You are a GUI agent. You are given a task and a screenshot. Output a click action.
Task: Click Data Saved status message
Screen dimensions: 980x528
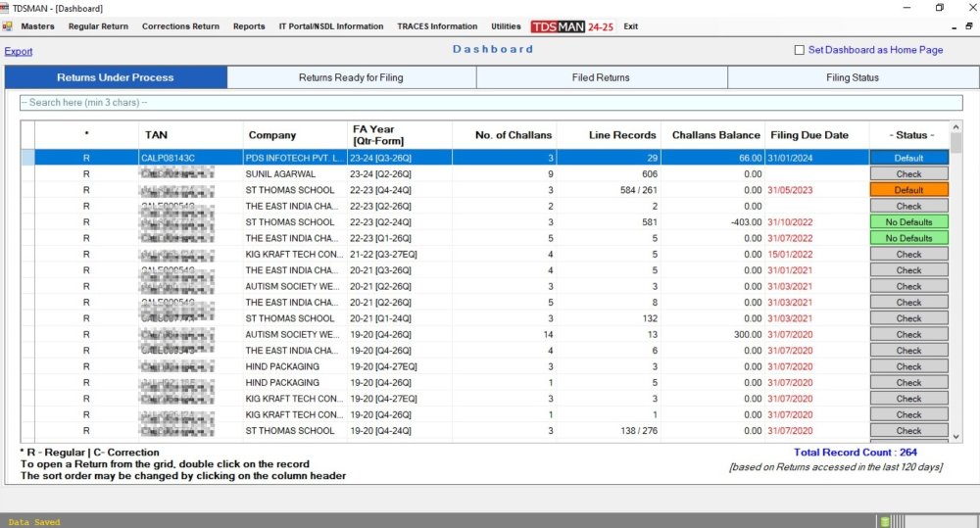[x=34, y=522]
